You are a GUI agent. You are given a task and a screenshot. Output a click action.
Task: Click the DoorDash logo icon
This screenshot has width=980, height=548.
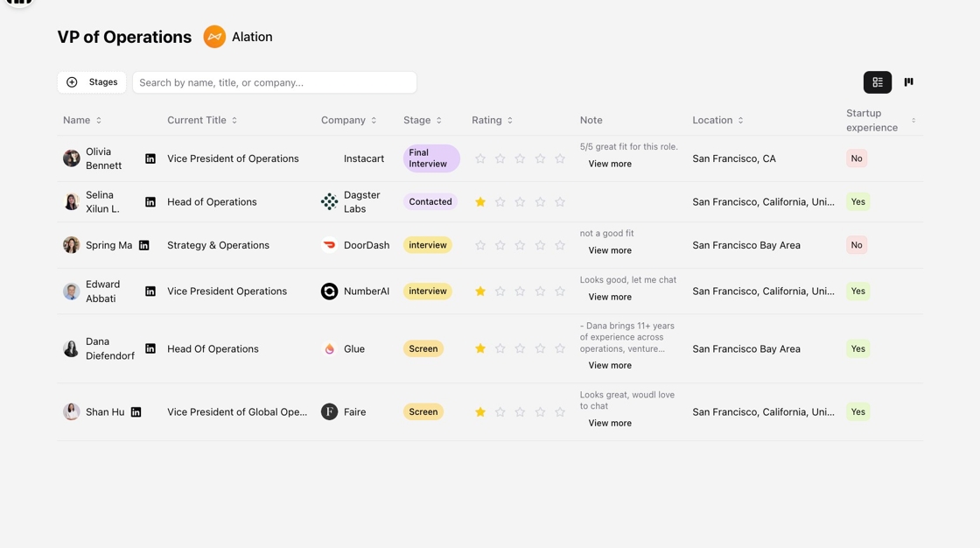point(329,245)
